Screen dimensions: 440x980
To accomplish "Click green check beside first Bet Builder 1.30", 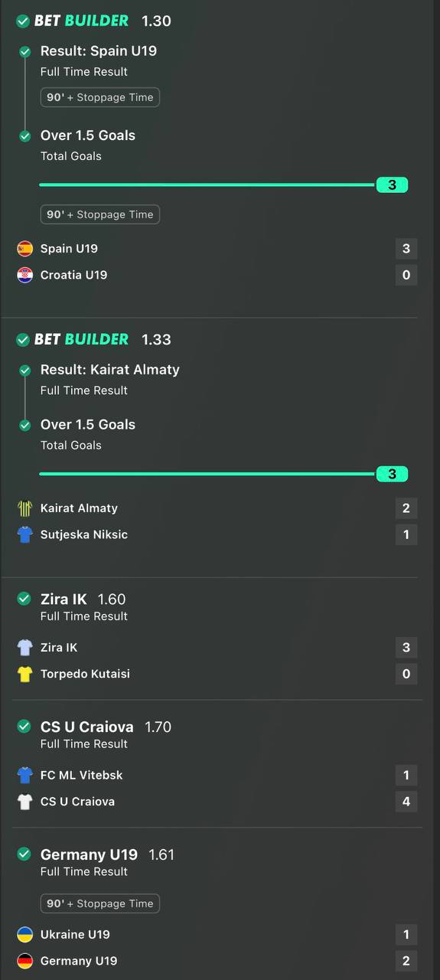I will [x=24, y=21].
